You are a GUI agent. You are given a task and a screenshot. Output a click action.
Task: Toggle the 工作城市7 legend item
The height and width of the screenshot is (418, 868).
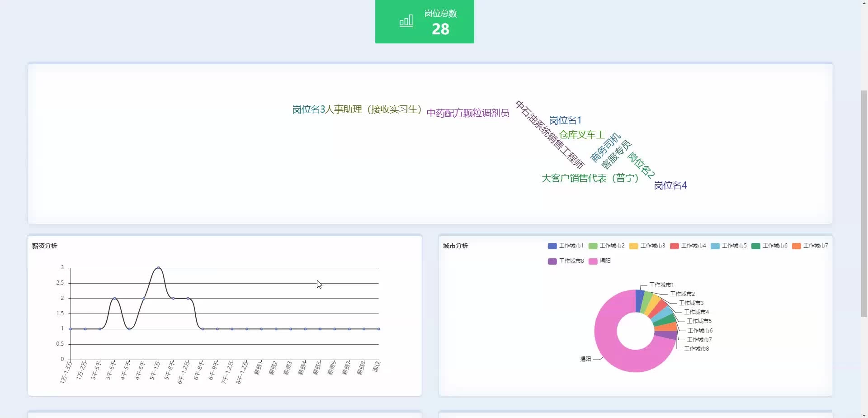point(810,246)
